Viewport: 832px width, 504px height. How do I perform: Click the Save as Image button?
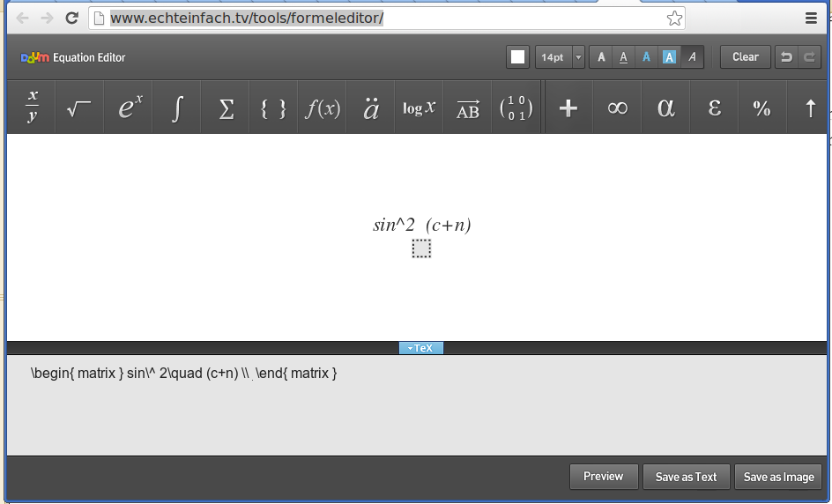[x=778, y=477]
